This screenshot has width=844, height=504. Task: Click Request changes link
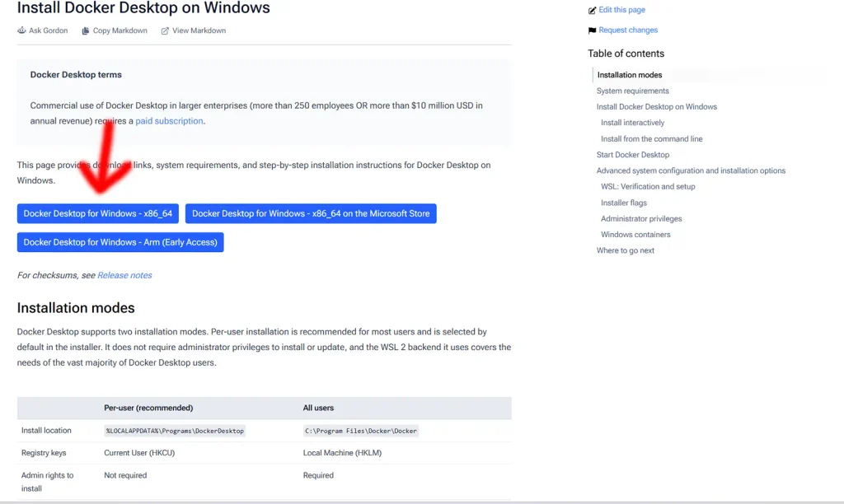628,30
